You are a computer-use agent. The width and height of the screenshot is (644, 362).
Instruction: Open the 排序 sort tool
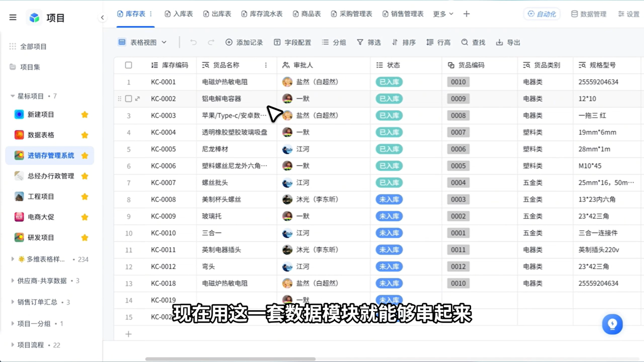pyautogui.click(x=404, y=42)
